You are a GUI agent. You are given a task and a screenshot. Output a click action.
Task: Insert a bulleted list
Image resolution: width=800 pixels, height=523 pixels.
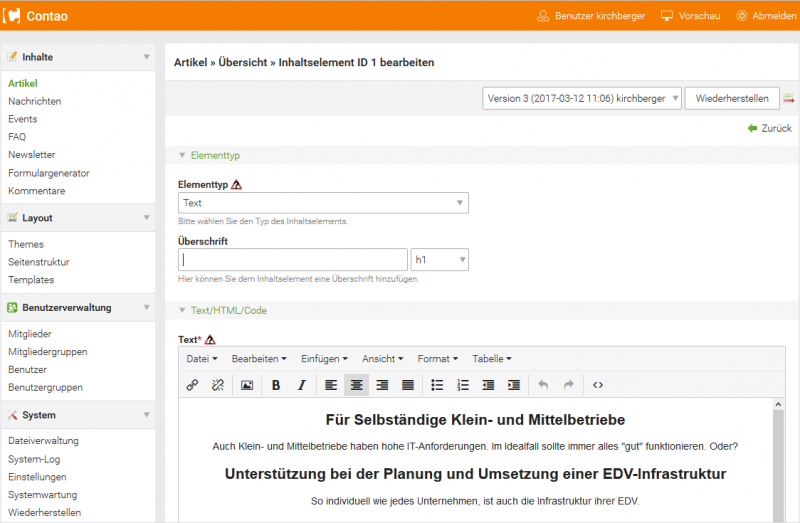pos(437,385)
